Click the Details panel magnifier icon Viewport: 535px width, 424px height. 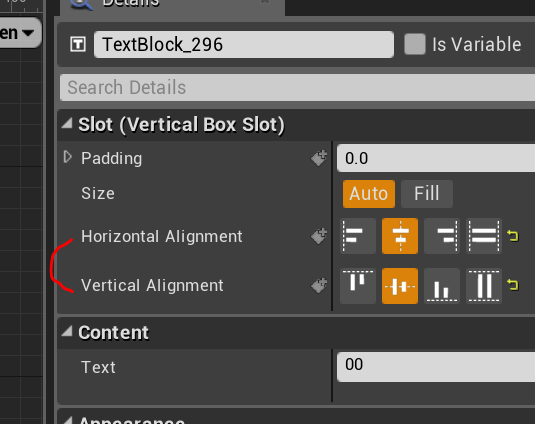(x=81, y=4)
